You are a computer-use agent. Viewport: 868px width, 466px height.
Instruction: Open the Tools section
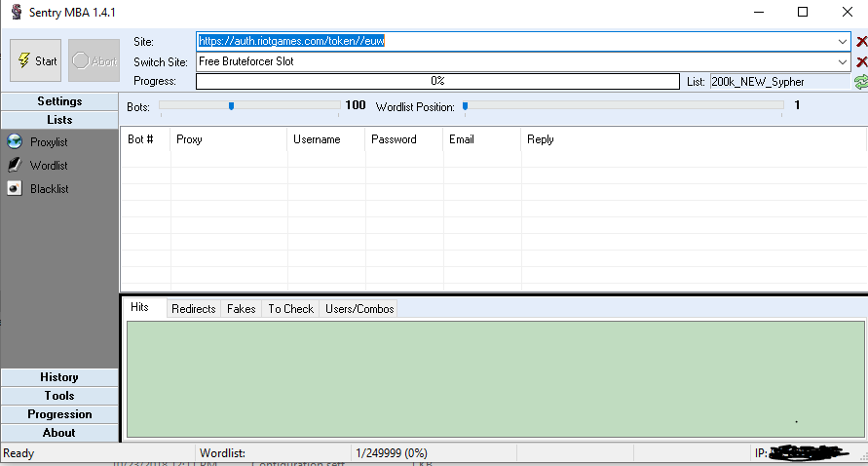[59, 396]
